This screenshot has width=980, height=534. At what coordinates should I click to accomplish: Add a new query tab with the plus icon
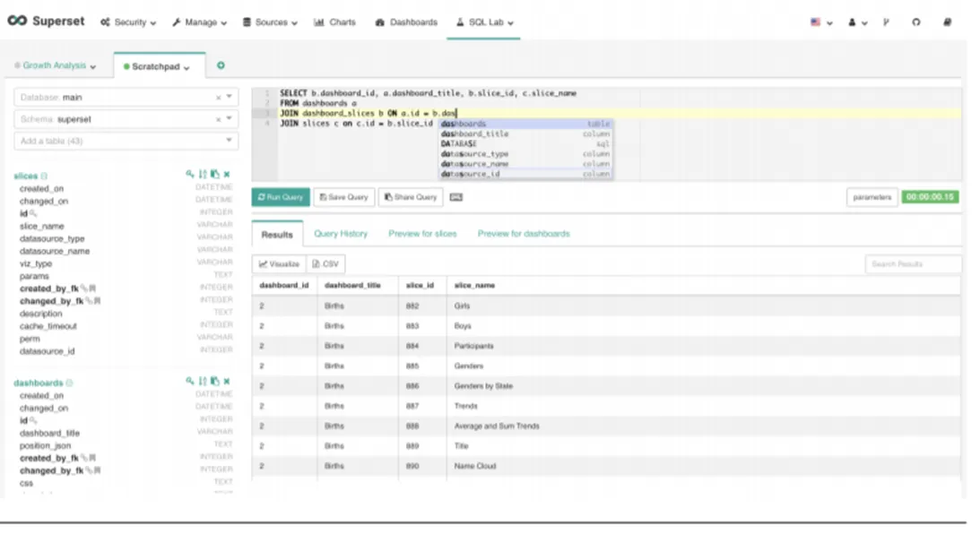coord(221,65)
